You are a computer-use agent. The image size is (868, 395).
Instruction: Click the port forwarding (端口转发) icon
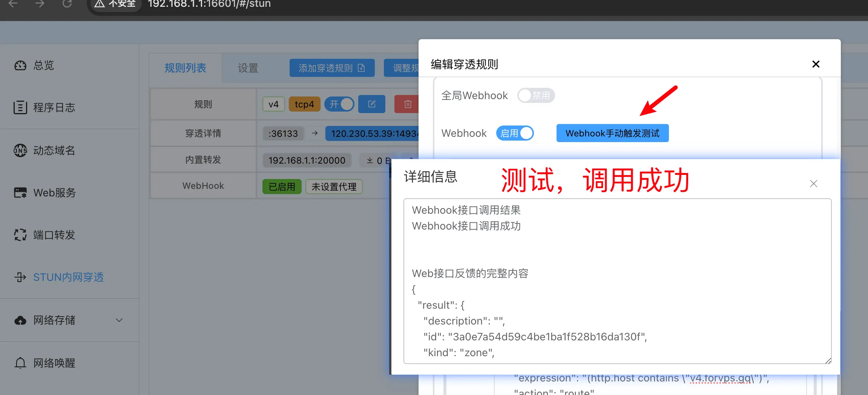tap(20, 235)
